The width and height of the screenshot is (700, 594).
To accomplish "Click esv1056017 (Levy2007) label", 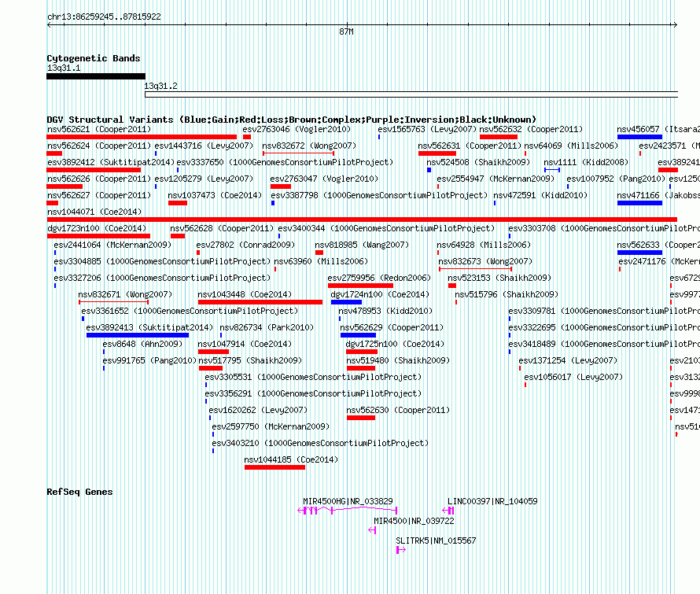I will click(573, 378).
